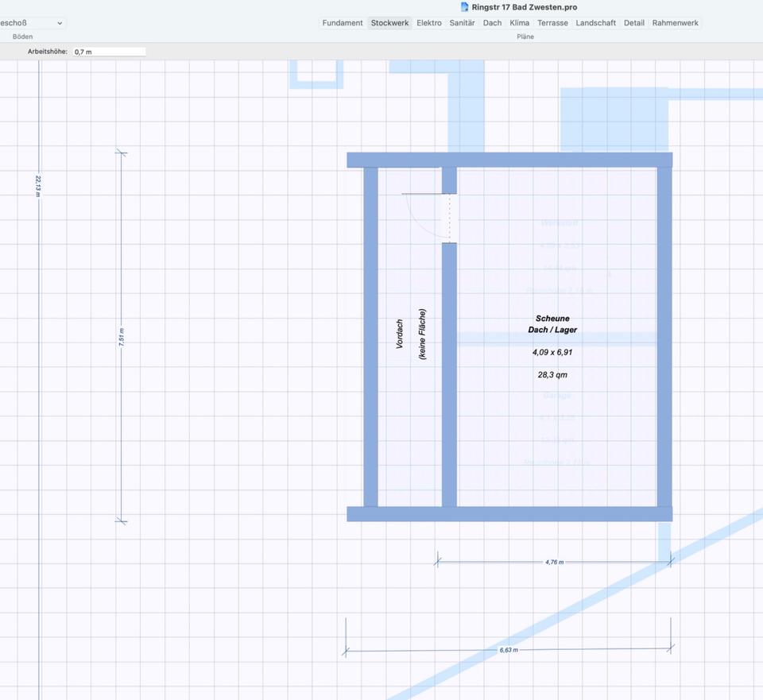Viewport: 763px width, 700px height.
Task: Open the Detail plan tab
Action: [x=633, y=23]
